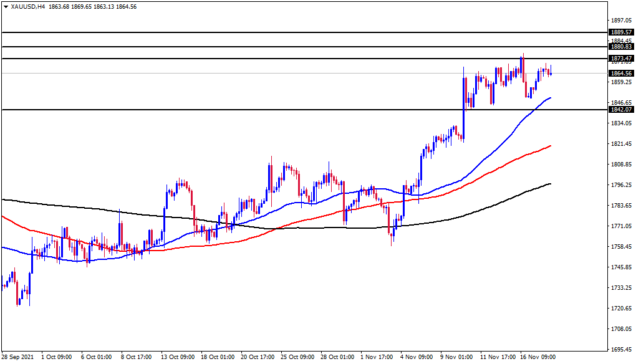Click the 16 Nov 09:00 time axis label
Viewport: 636px width, 364px height.
click(538, 357)
